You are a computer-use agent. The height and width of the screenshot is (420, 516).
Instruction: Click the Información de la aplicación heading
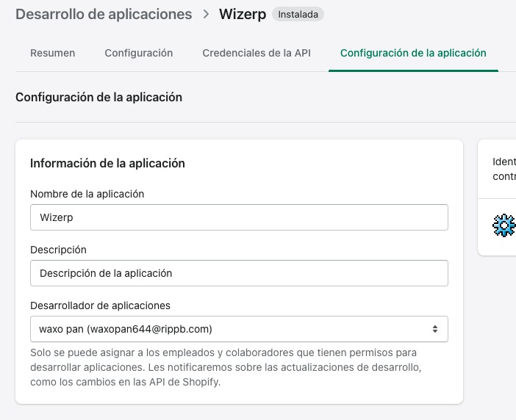point(107,163)
